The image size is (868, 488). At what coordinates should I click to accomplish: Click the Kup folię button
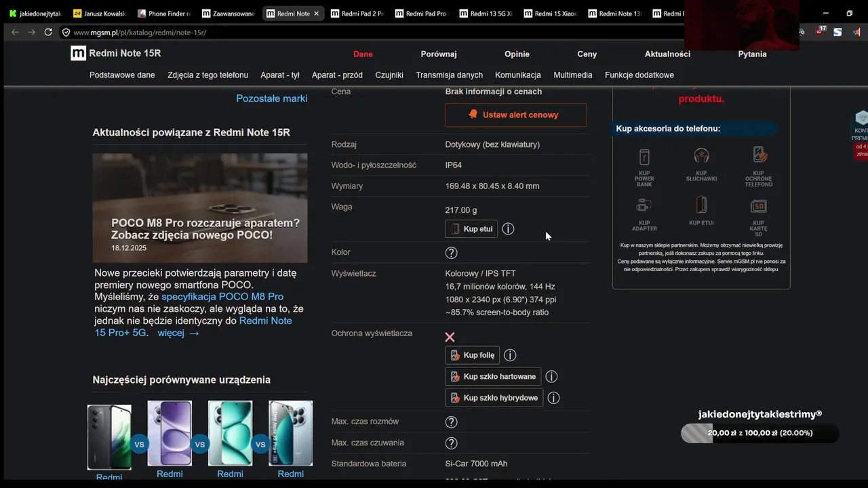[473, 355]
